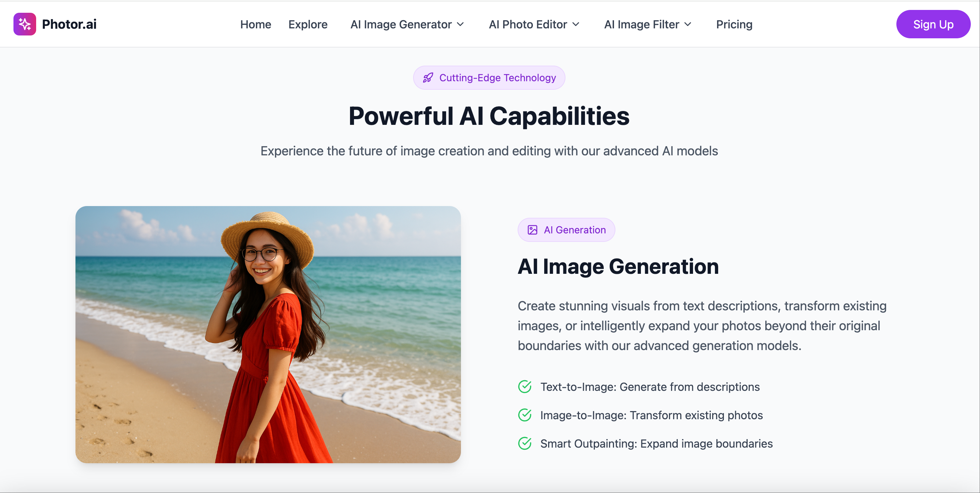Screen dimensions: 980x493
Task: Click the rocket icon in Cutting-Edge Technology badge
Action: (x=428, y=77)
